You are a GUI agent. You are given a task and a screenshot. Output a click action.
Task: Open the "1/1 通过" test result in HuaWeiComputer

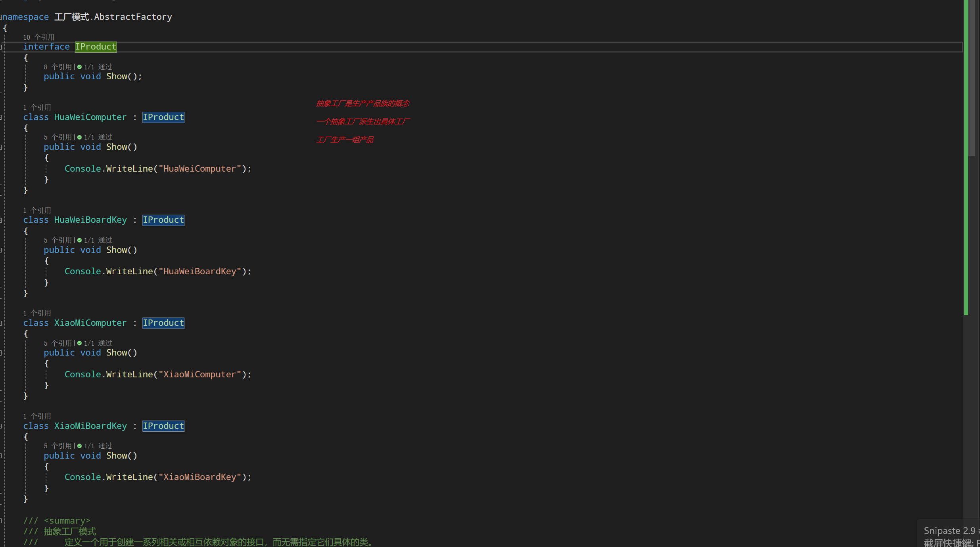[x=98, y=137]
